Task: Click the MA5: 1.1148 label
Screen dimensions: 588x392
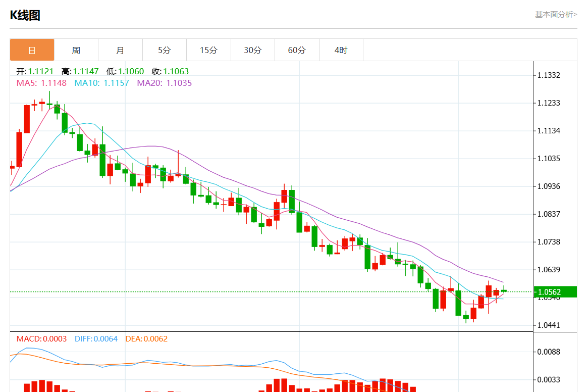Action: pos(41,83)
